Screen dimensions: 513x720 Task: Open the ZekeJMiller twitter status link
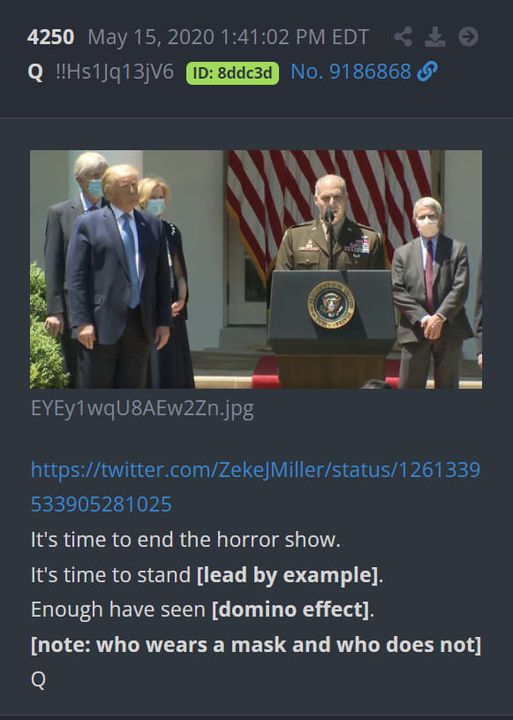(x=255, y=470)
